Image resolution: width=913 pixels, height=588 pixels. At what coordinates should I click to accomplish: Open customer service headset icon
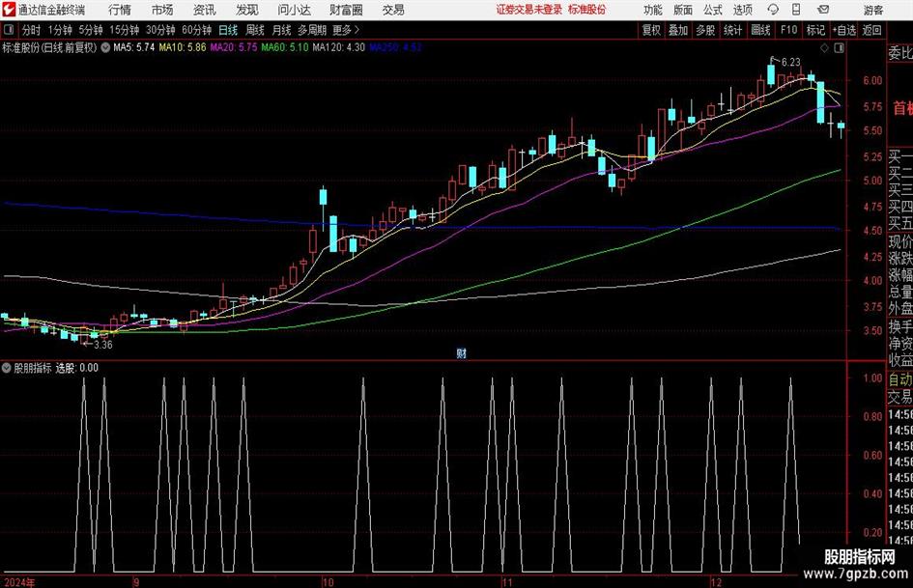(773, 10)
